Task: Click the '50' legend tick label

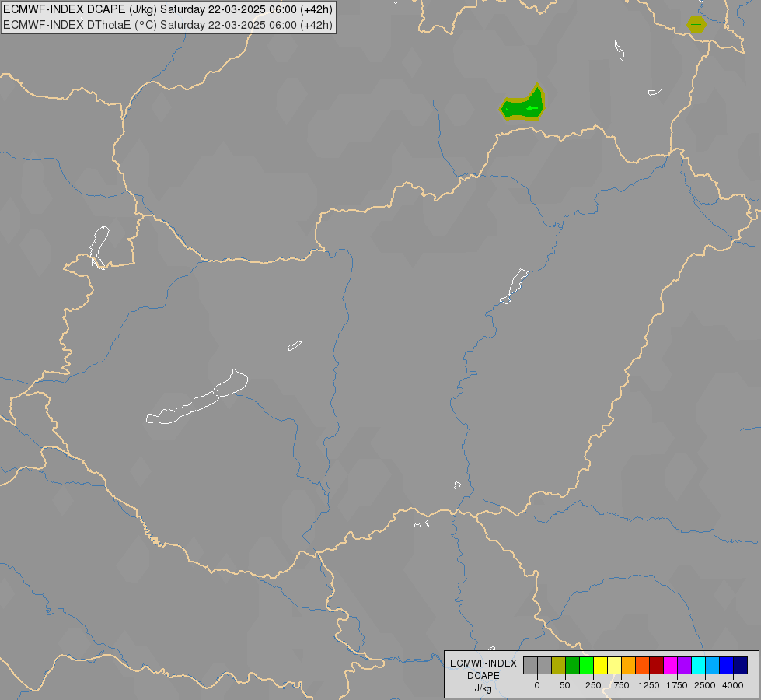Action: click(565, 685)
